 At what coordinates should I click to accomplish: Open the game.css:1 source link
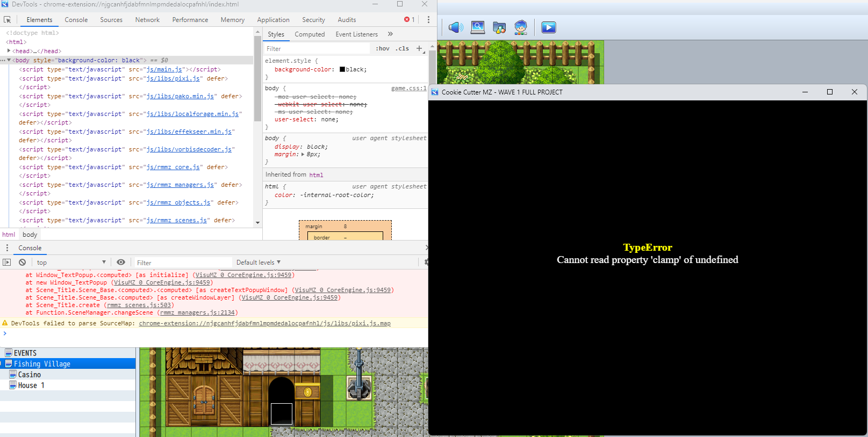click(408, 88)
